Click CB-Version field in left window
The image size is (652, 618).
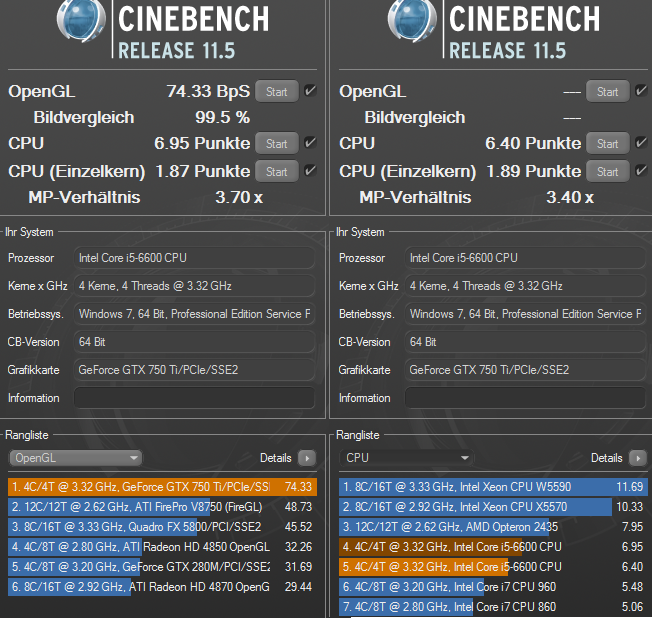[194, 342]
